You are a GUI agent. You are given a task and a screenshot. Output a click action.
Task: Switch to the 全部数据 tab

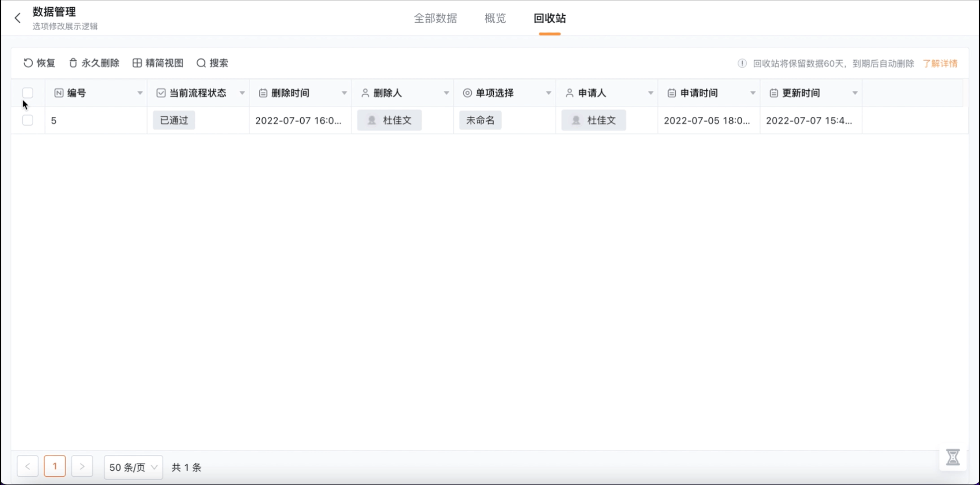tap(435, 18)
